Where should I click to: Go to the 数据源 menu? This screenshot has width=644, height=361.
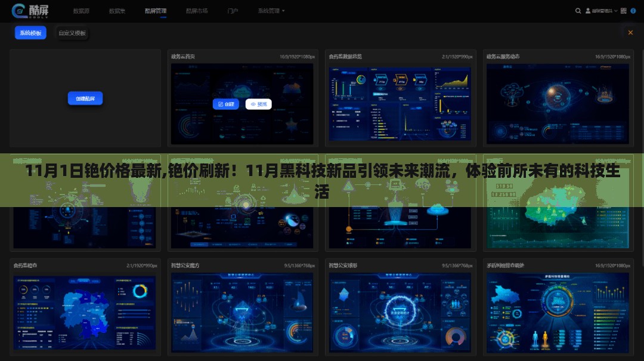[x=81, y=11]
